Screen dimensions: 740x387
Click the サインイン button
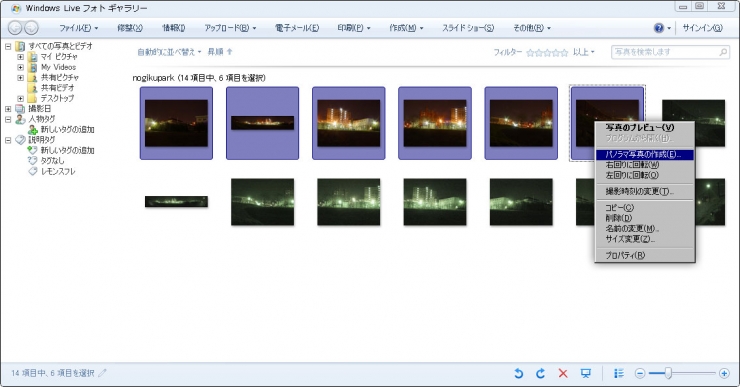point(702,28)
